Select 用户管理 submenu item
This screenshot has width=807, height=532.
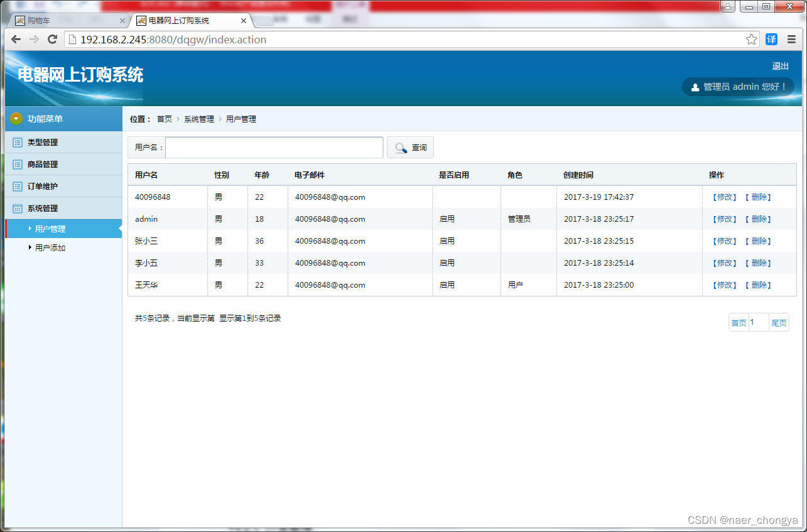[63, 229]
